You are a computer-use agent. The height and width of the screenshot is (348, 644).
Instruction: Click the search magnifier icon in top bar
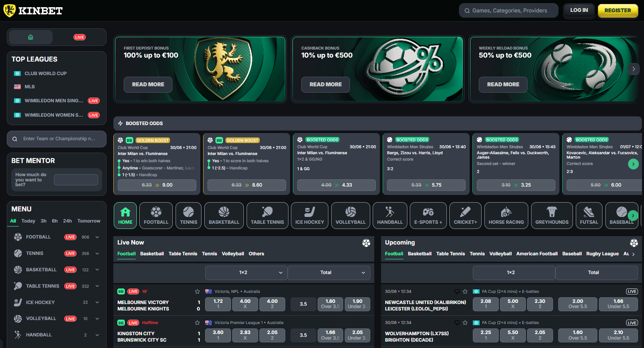click(467, 11)
